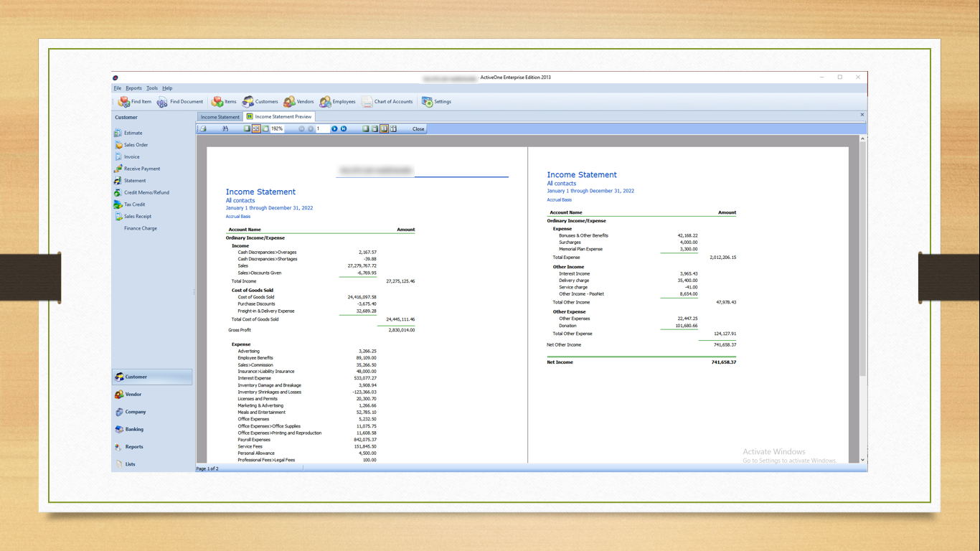Click the 'Freight-in & Delivery Expense' row
Image resolution: width=980 pixels, height=551 pixels.
coord(307,311)
